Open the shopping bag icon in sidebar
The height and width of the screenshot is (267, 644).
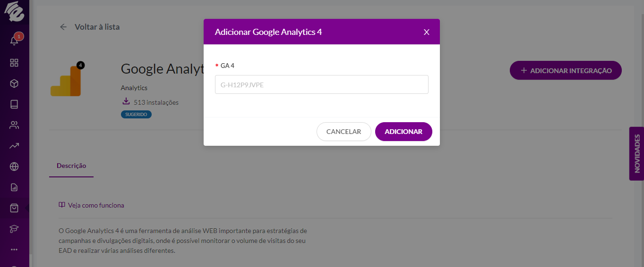point(14,208)
